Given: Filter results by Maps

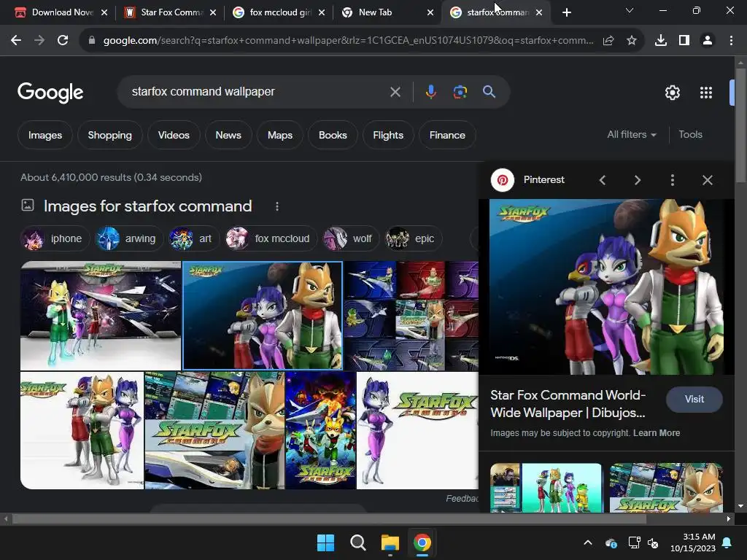Looking at the screenshot, I should tap(280, 135).
